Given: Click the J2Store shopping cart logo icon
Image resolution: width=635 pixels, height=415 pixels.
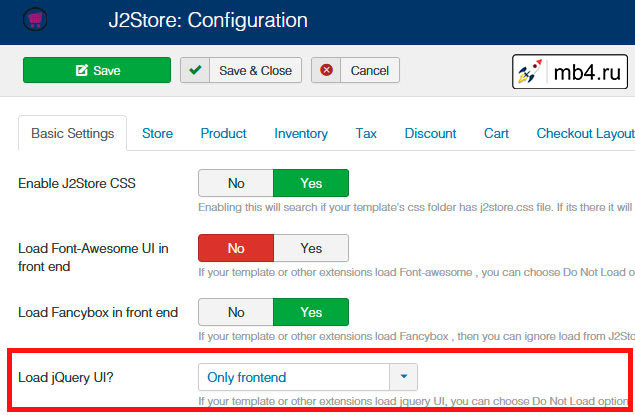Looking at the screenshot, I should (x=35, y=19).
